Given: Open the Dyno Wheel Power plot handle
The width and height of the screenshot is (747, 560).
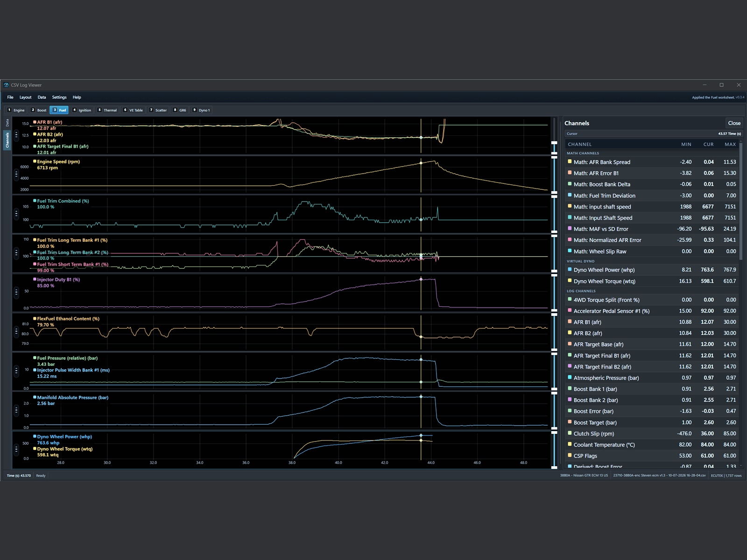Looking at the screenshot, I should [16, 450].
